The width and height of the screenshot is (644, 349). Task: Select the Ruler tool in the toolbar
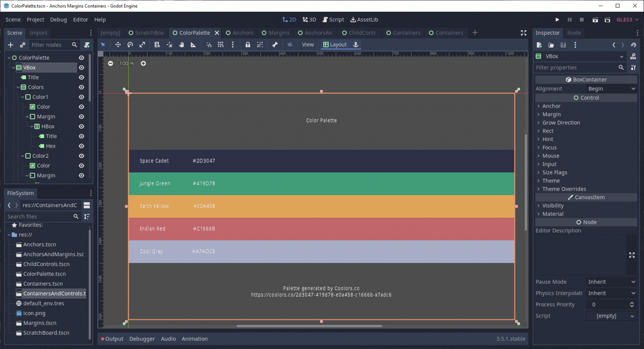[193, 44]
